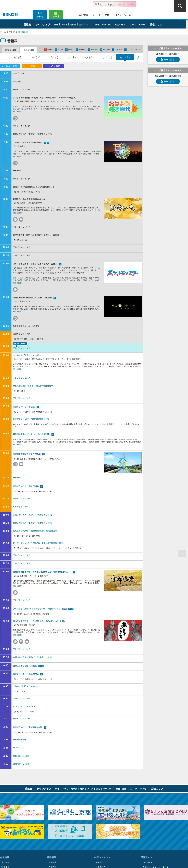Click 番組表 in blue navigation bar

pyautogui.click(x=27, y=25)
